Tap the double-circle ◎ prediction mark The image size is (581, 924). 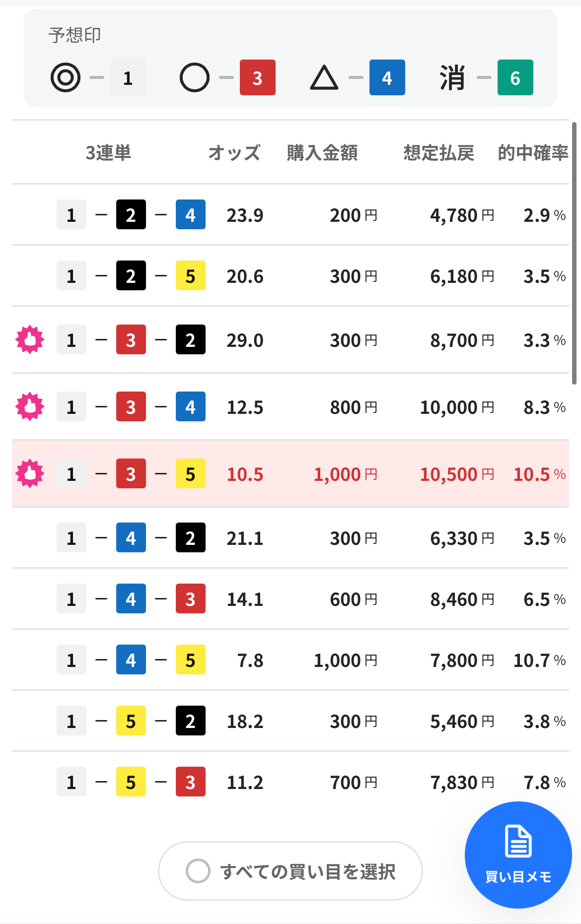(x=66, y=77)
